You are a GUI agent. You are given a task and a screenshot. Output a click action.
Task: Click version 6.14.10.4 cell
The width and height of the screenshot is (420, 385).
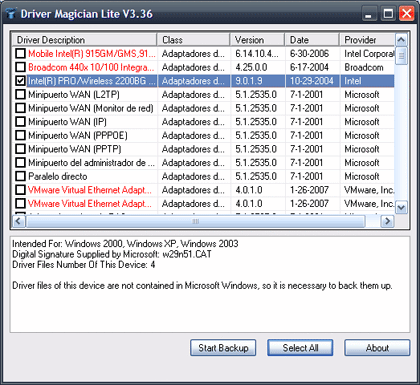pyautogui.click(x=257, y=53)
